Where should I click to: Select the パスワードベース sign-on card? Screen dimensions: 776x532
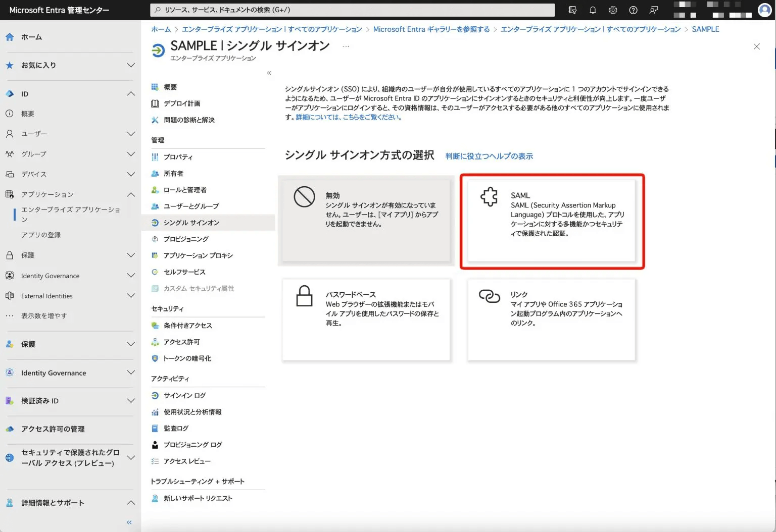(366, 320)
